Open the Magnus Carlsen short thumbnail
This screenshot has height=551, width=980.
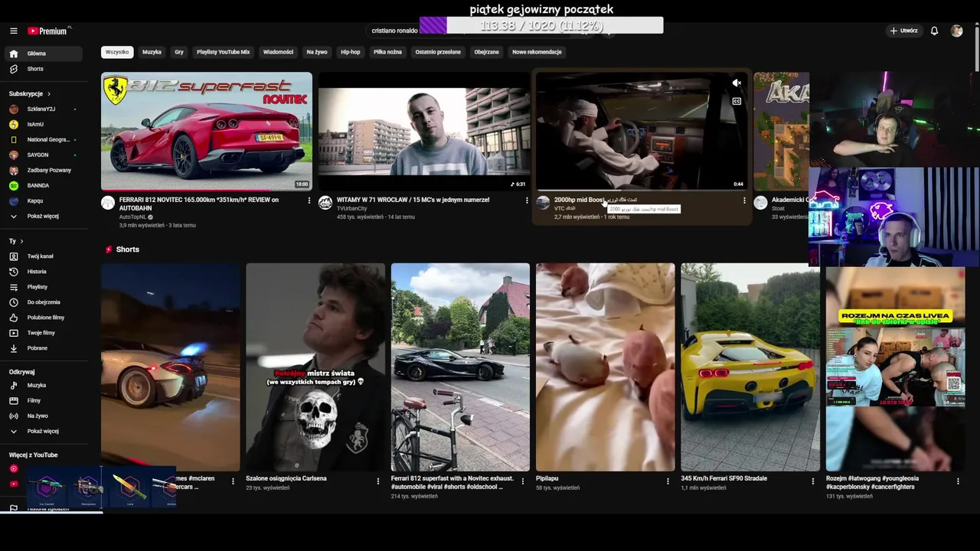coord(315,367)
